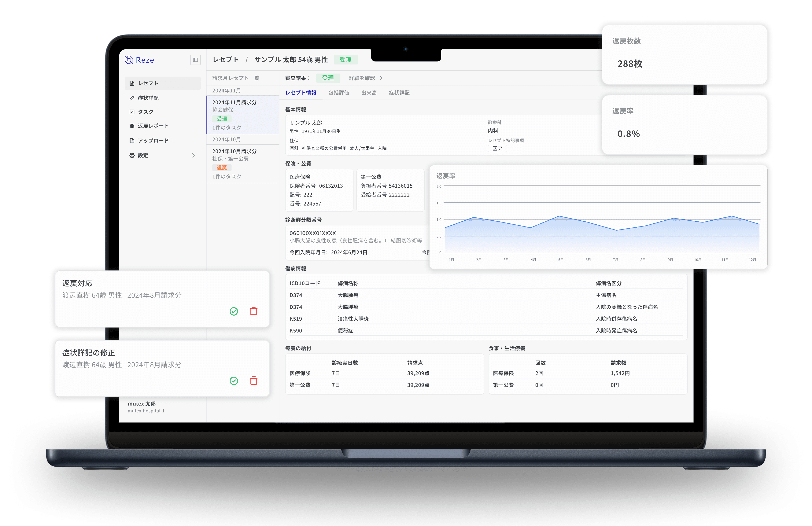Select the 2024年11月請求分 receipt entry
Viewport: 812px width, 526px height.
(x=243, y=115)
